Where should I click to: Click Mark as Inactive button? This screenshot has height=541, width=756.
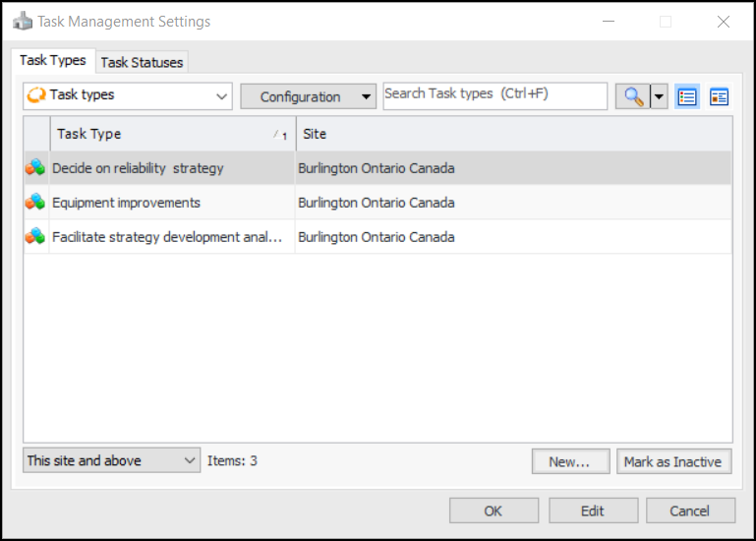673,461
